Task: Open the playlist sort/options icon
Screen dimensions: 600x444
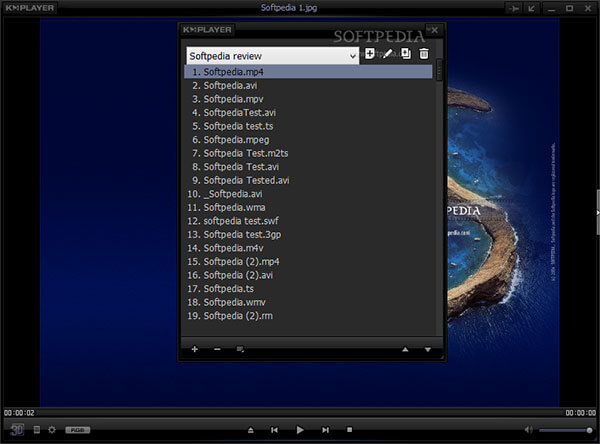Action: [x=240, y=349]
